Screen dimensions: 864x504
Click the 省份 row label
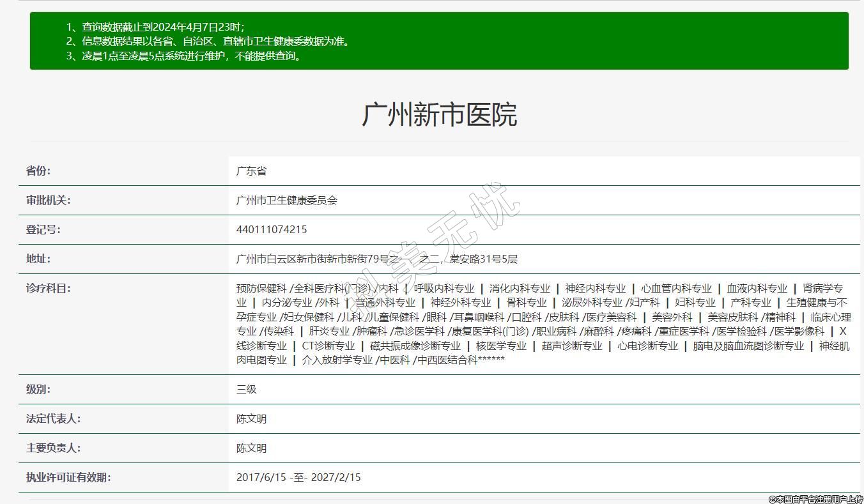tap(38, 171)
